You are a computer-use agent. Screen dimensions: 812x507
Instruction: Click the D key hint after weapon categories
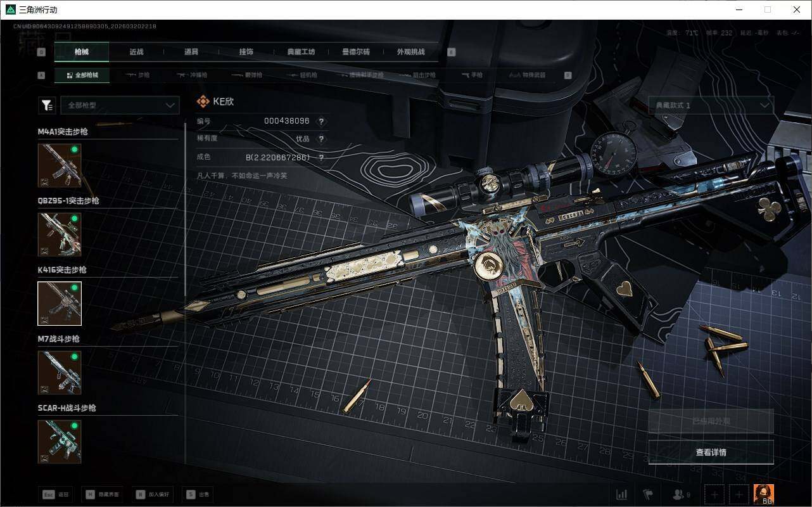click(x=568, y=75)
